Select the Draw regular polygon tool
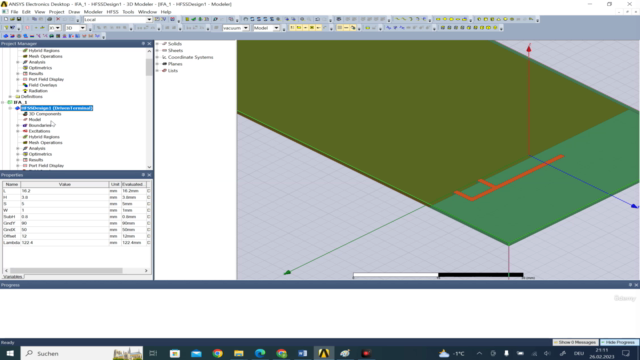Screen dimensions: 640x360 (451, 19)
